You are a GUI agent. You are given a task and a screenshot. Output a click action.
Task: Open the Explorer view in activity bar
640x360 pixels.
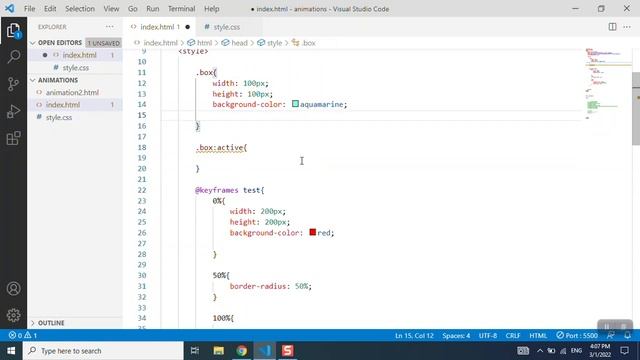click(x=13, y=30)
